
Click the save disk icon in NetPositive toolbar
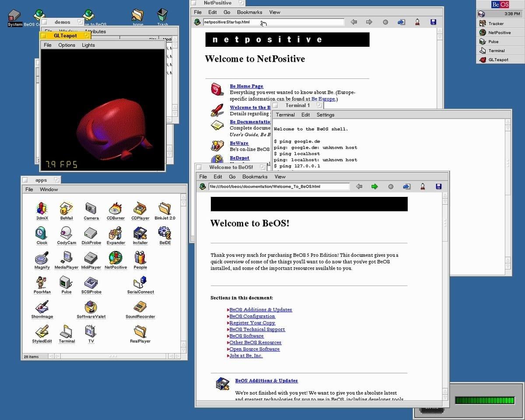tap(433, 22)
